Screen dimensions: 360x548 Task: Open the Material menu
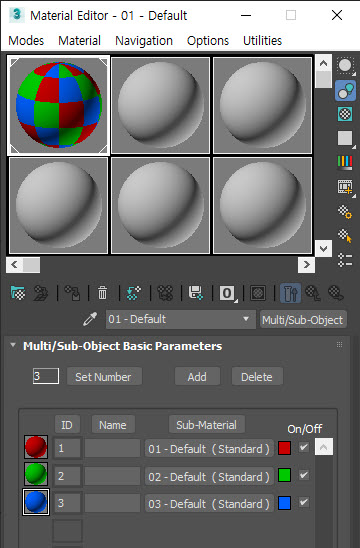pyautogui.click(x=79, y=41)
